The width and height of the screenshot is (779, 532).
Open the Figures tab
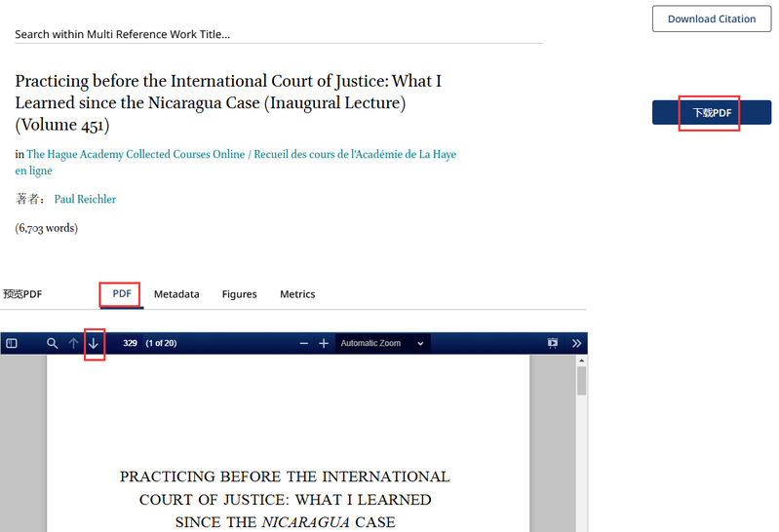(x=239, y=294)
